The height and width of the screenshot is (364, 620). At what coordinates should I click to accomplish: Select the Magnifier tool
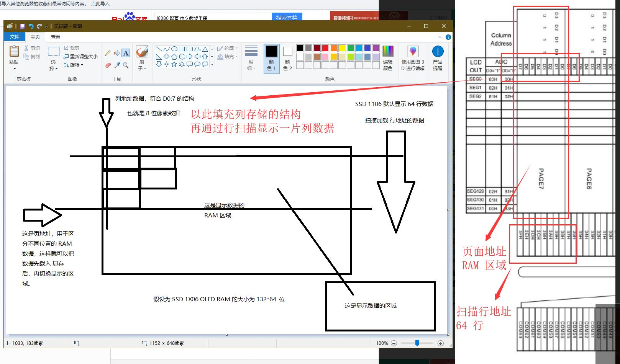[126, 65]
